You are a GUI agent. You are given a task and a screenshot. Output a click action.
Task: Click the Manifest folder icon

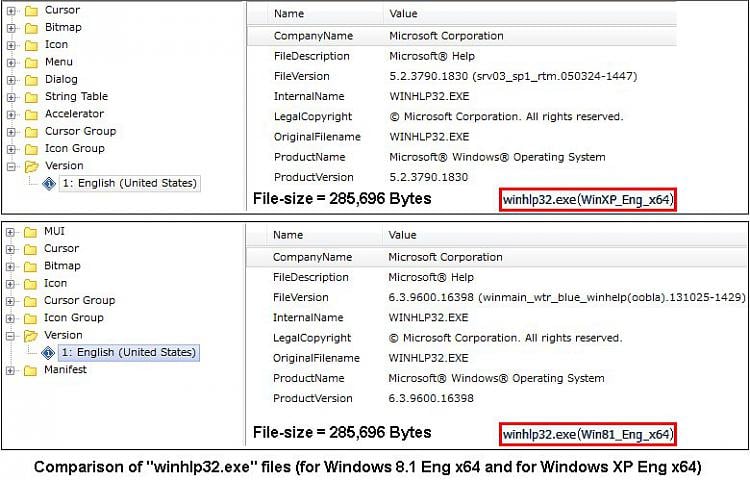pos(30,371)
